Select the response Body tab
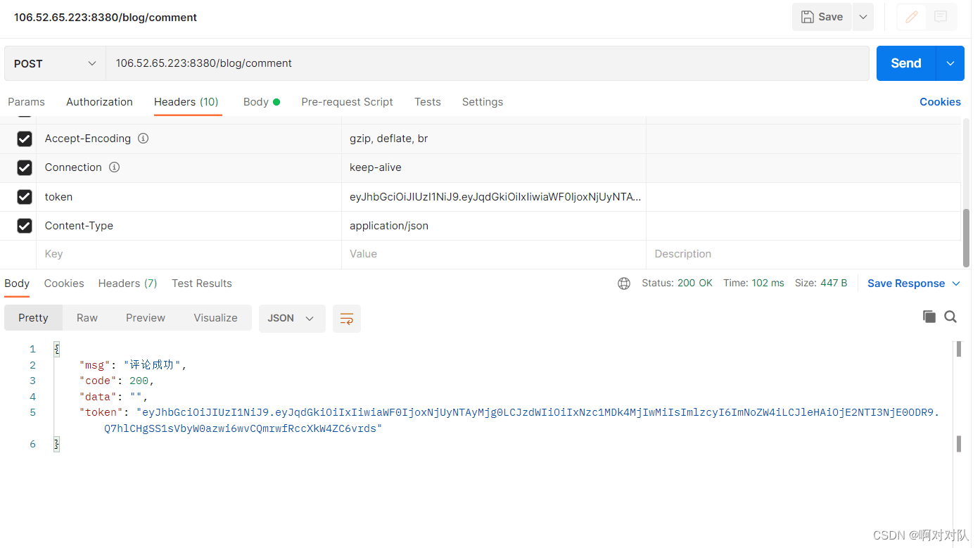980x548 pixels. pos(17,283)
